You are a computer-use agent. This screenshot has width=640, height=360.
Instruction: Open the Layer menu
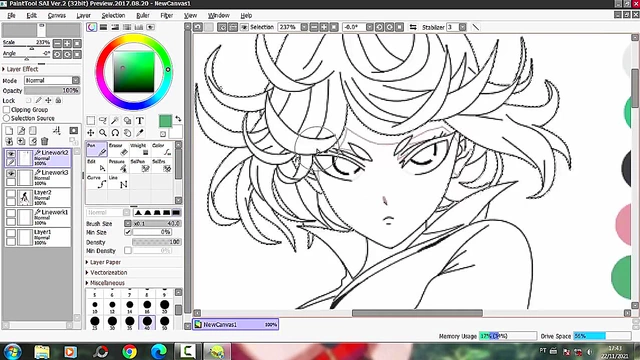pyautogui.click(x=84, y=16)
